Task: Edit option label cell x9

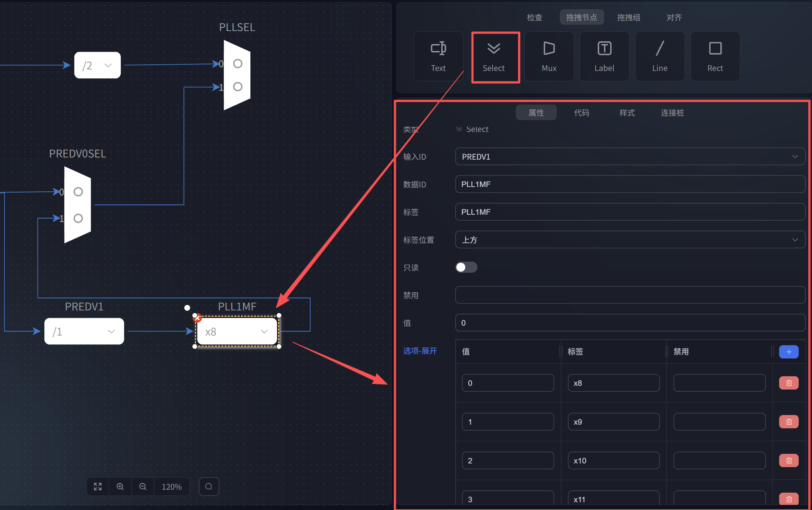Action: [x=614, y=422]
